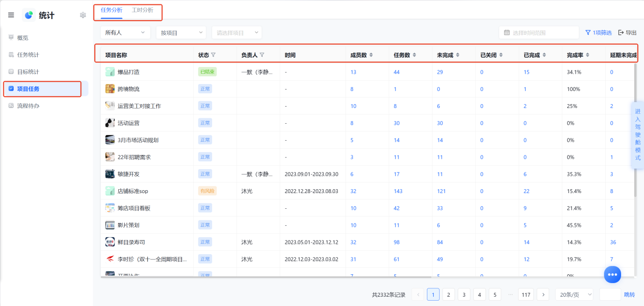
Task: Open the 所有人 dropdown
Action: (x=125, y=33)
